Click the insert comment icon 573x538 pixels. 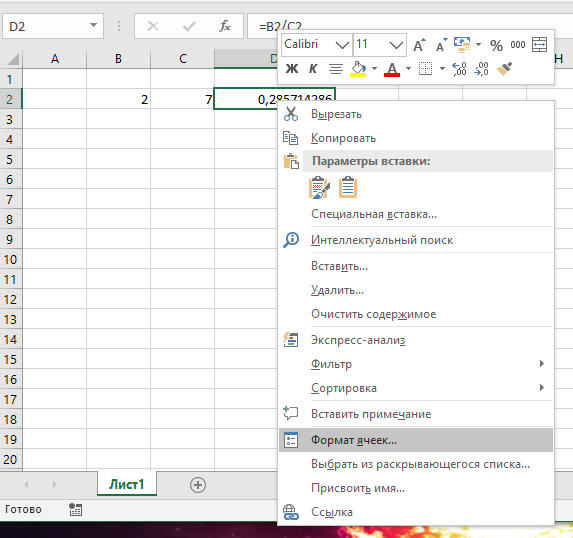tap(291, 414)
